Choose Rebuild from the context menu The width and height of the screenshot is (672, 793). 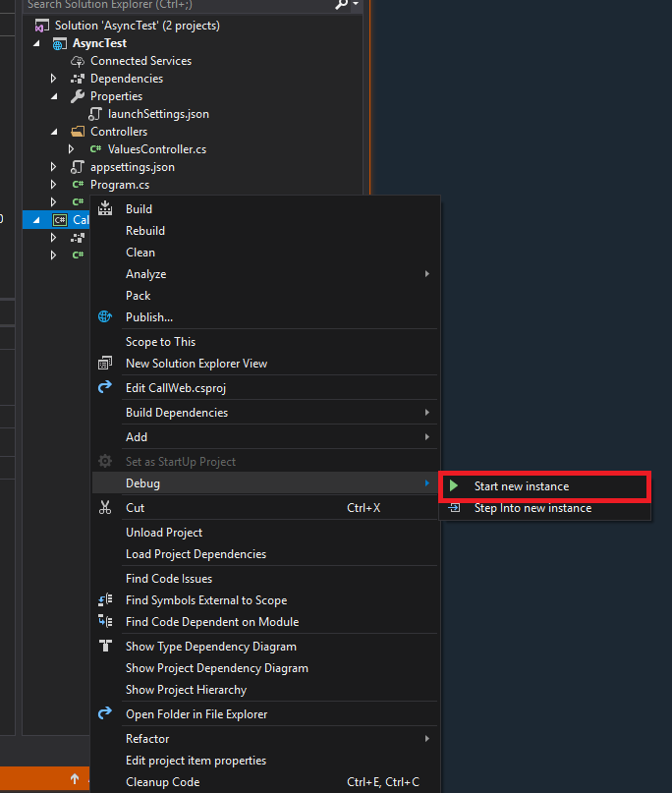click(x=145, y=231)
